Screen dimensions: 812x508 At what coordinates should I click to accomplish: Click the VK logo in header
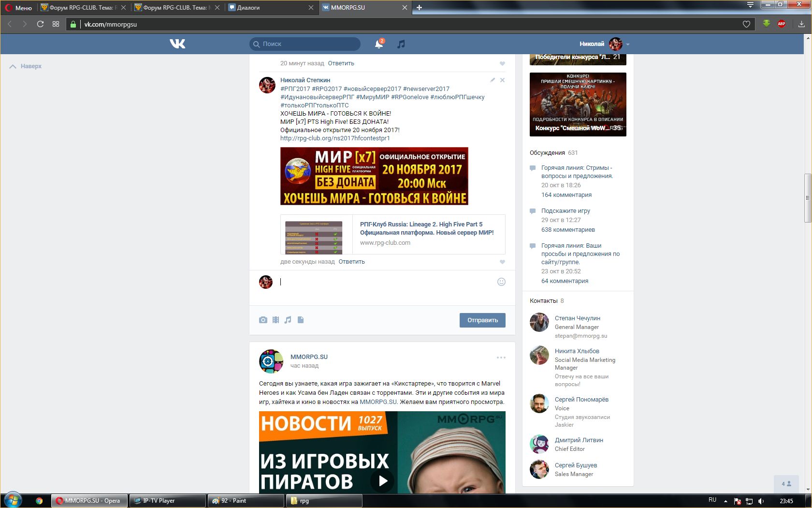coord(177,44)
